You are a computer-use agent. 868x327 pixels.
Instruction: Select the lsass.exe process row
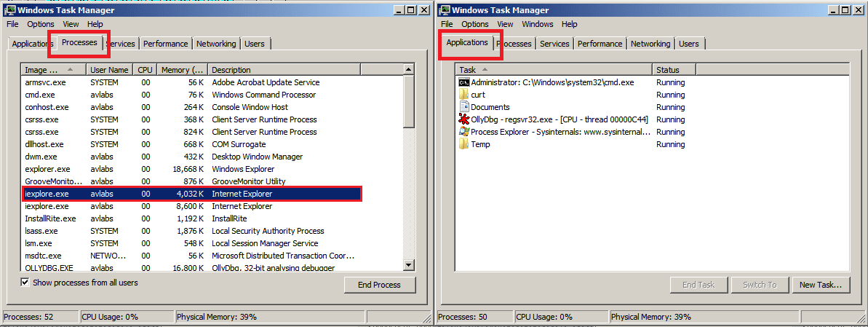coord(191,231)
